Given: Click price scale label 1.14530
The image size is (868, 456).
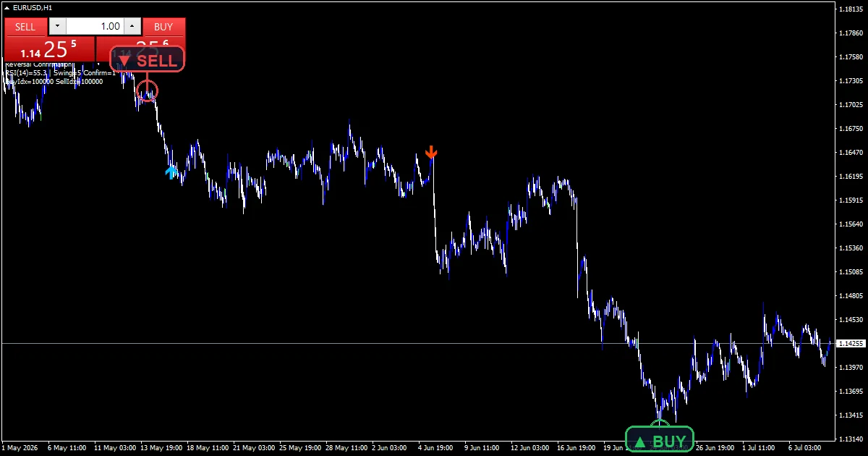Looking at the screenshot, I should point(851,320).
